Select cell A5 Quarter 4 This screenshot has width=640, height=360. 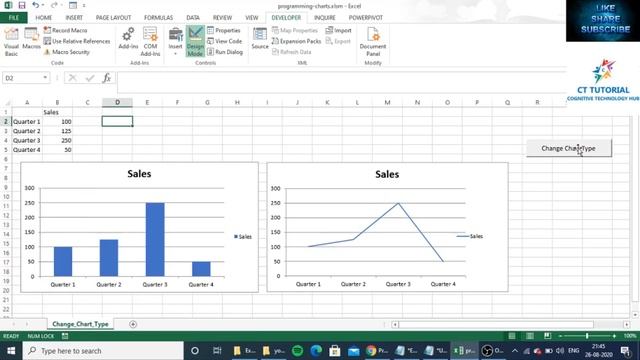tap(27, 150)
